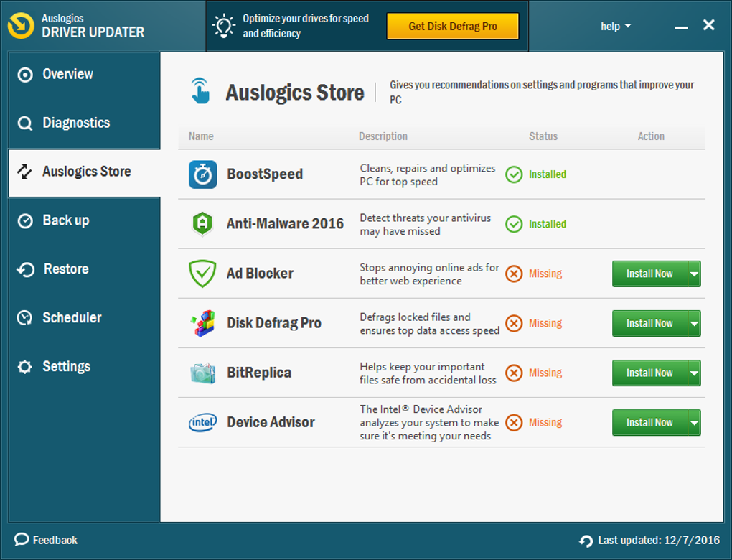Click the Get Disk Defrag Pro button

click(453, 26)
